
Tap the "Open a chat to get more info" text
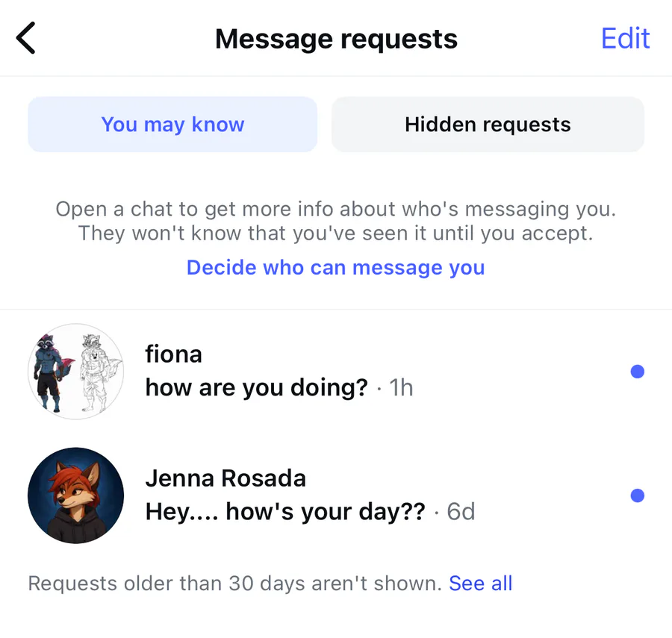click(x=335, y=209)
